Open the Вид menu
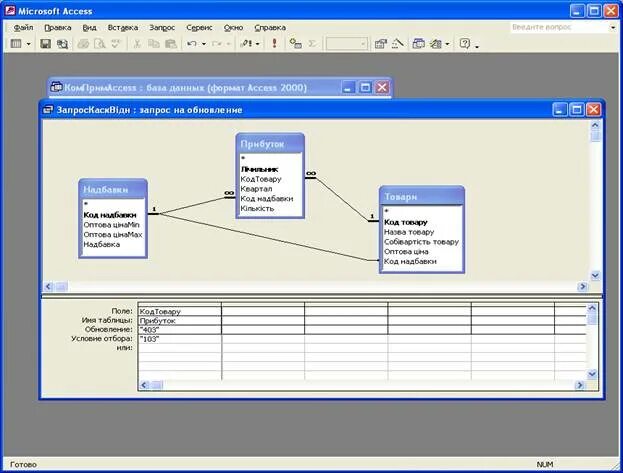Screen dimensions: 623x473 89,27
